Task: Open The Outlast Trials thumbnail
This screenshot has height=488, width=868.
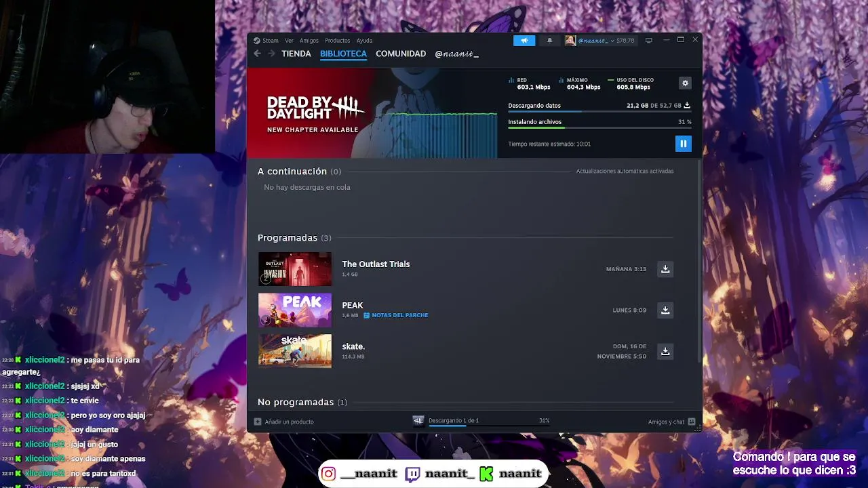Action: [295, 269]
